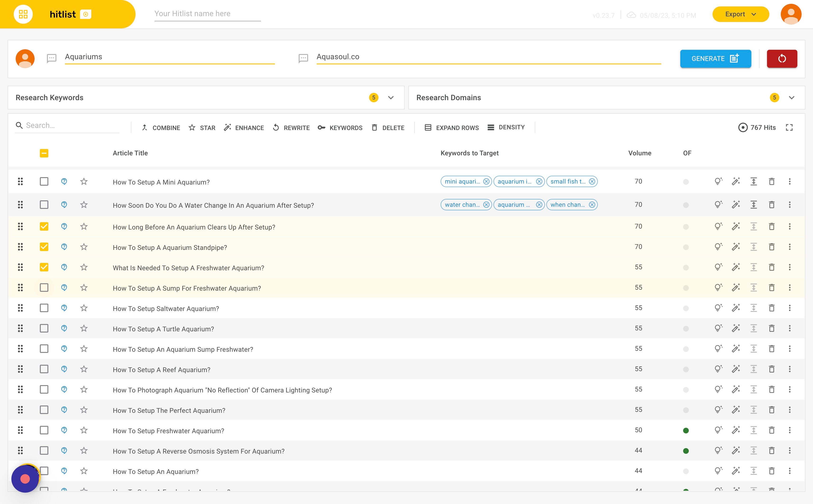Uncheck the Aquarium Standpipe row checkbox
Viewport: 813px width, 504px height.
(x=44, y=247)
